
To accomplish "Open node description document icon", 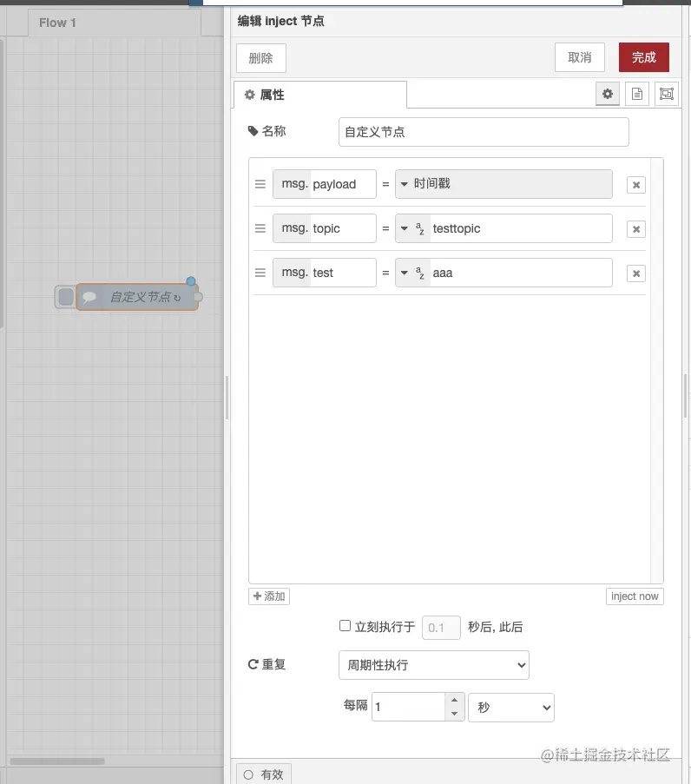I will (x=637, y=94).
